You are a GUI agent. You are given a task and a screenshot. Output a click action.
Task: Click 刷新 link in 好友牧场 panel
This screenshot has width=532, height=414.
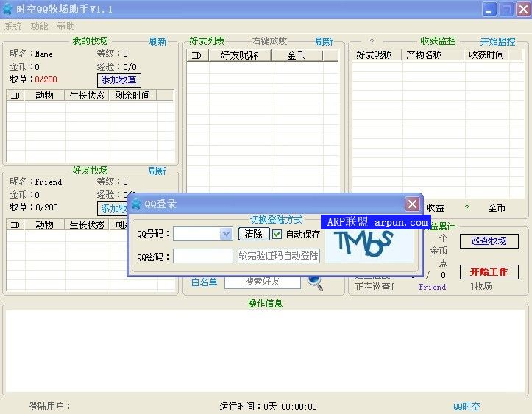157,171
